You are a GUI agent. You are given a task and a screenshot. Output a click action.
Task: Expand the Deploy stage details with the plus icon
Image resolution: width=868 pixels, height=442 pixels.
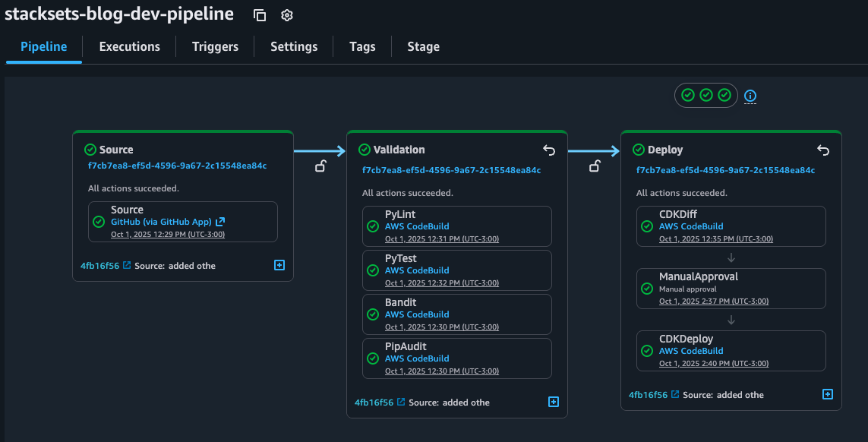pos(828,394)
